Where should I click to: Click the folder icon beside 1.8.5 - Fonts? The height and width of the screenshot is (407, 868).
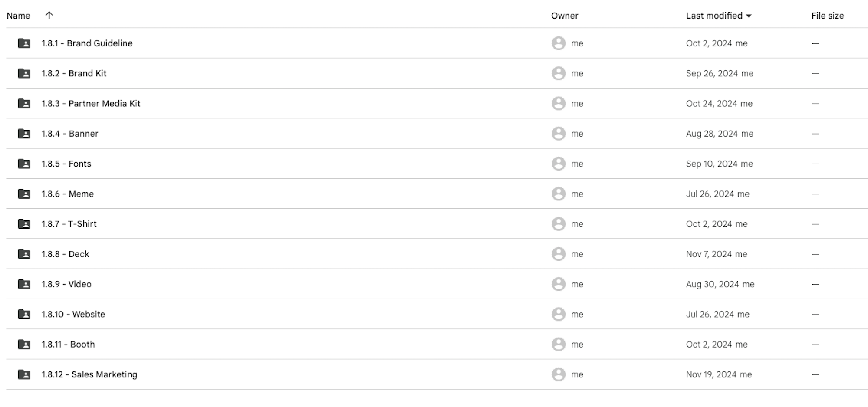[24, 164]
